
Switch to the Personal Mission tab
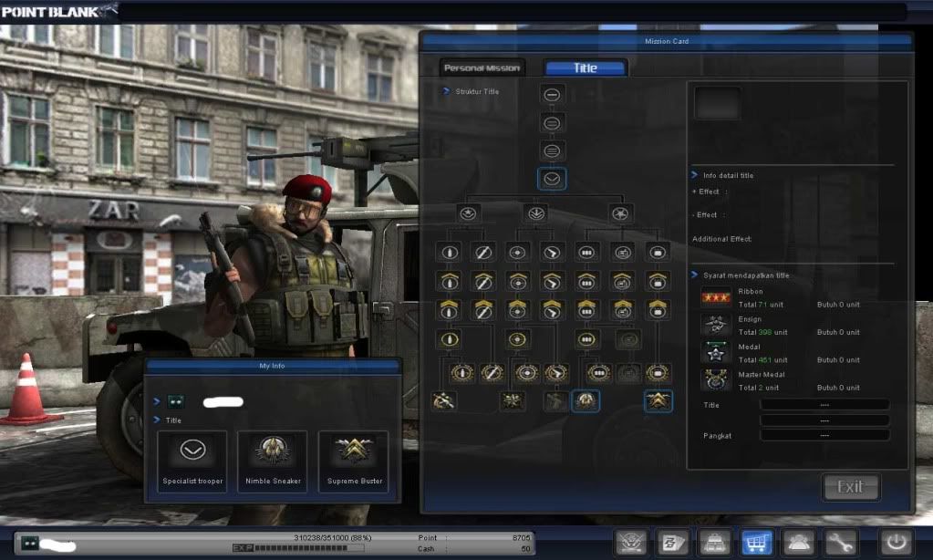[x=482, y=67]
